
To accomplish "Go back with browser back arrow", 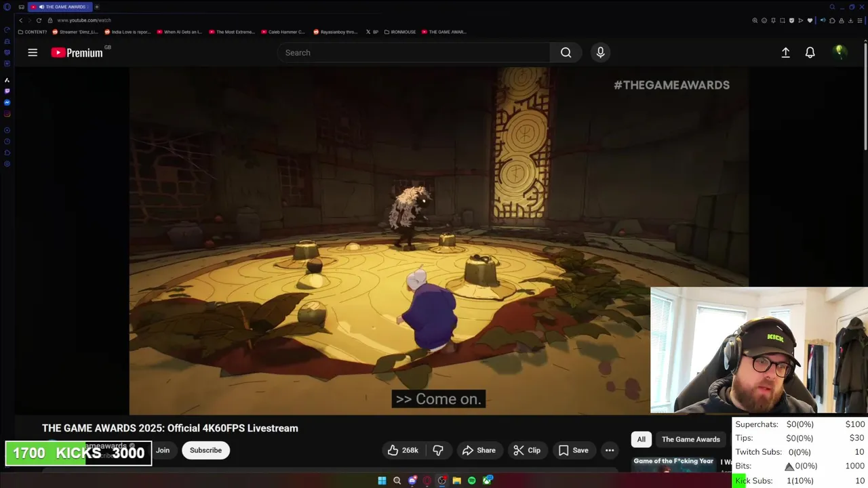I will pos(20,20).
